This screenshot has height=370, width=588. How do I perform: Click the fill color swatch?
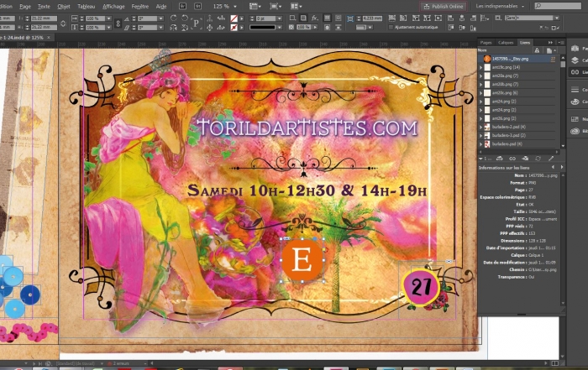234,18
